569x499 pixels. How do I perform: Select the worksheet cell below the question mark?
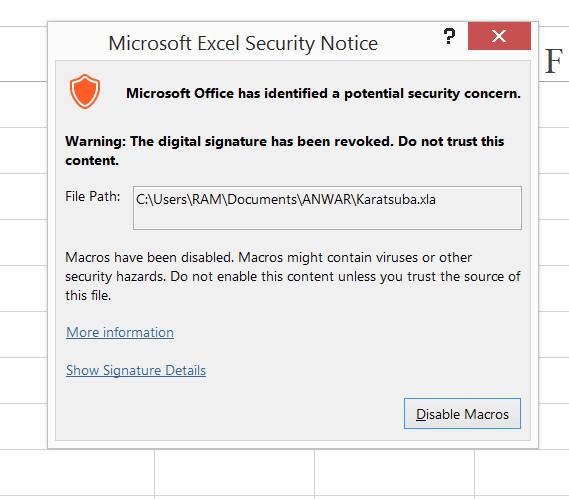point(394,473)
